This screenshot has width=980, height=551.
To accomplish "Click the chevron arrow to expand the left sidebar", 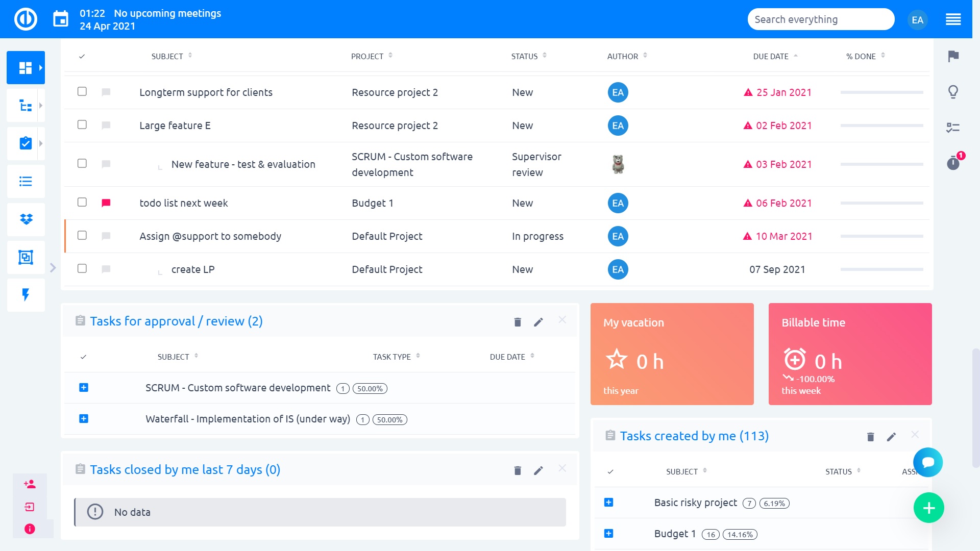I will (53, 267).
